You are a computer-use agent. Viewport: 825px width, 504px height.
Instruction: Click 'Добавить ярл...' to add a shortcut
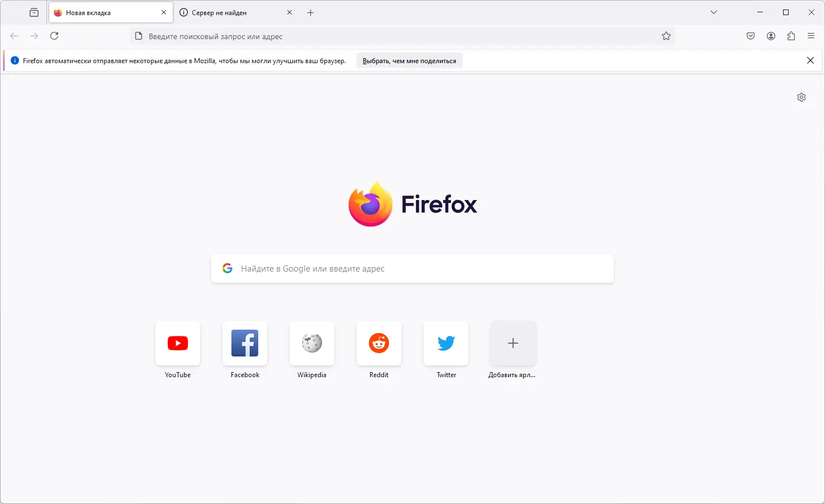coord(513,343)
